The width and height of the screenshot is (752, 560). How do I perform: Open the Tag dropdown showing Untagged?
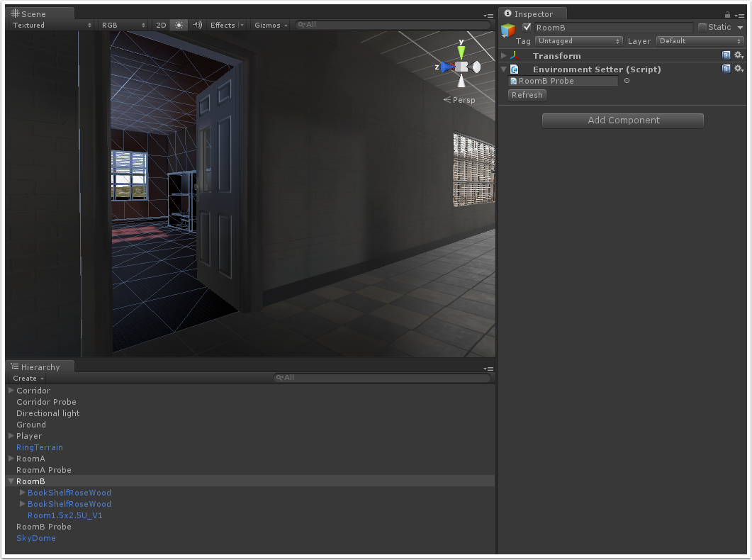tap(579, 41)
